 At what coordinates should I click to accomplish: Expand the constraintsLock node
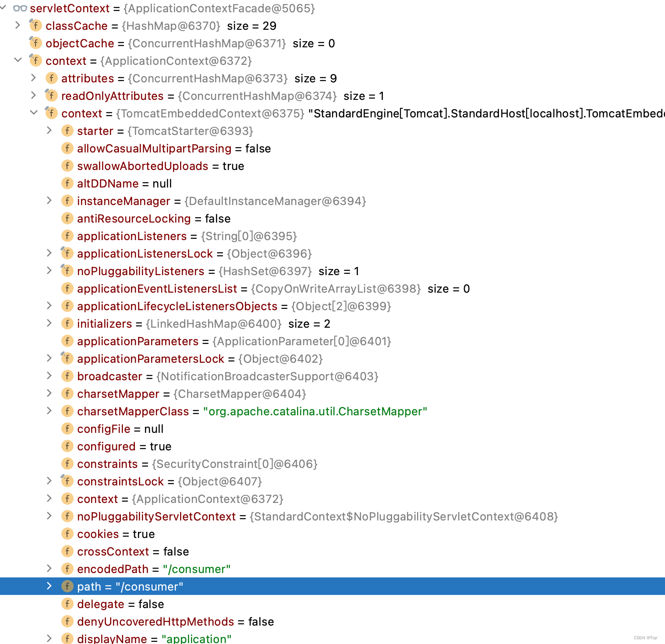pyautogui.click(x=49, y=481)
